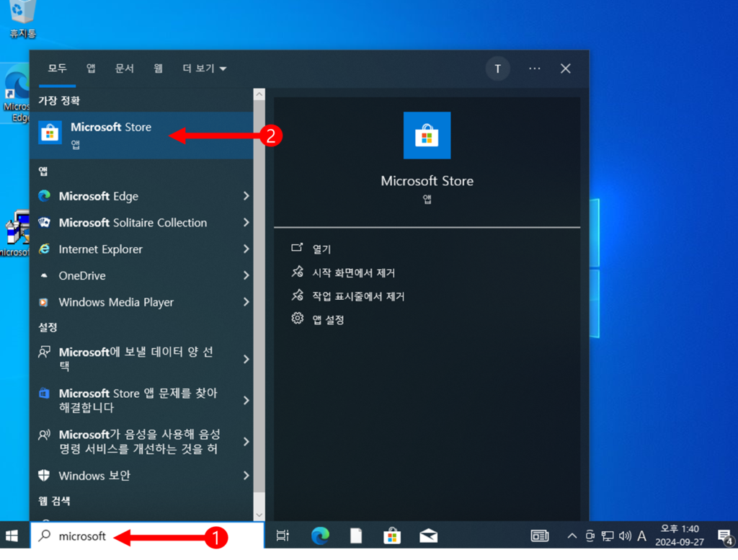
Task: Open Microsoft Store taskbar icon
Action: 391,535
